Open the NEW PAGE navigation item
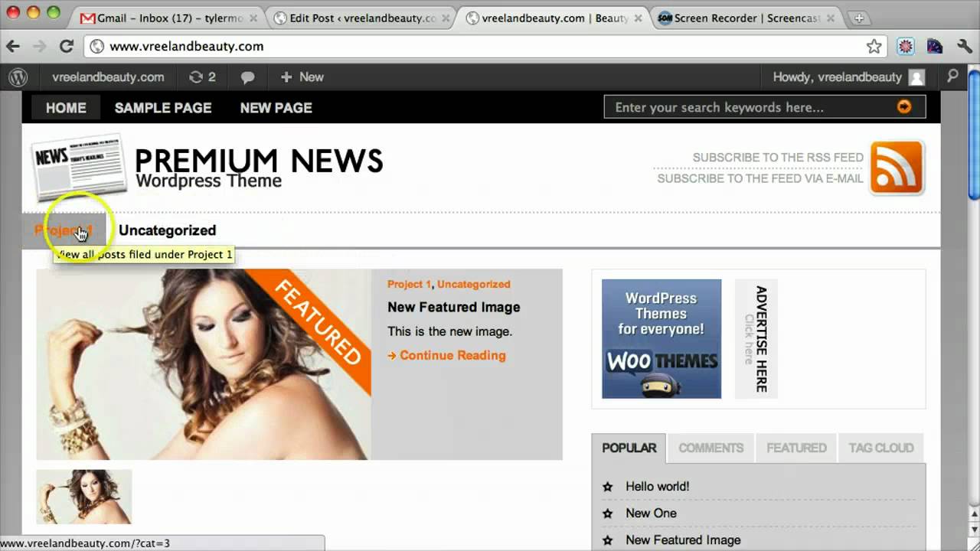980x551 pixels. point(276,108)
